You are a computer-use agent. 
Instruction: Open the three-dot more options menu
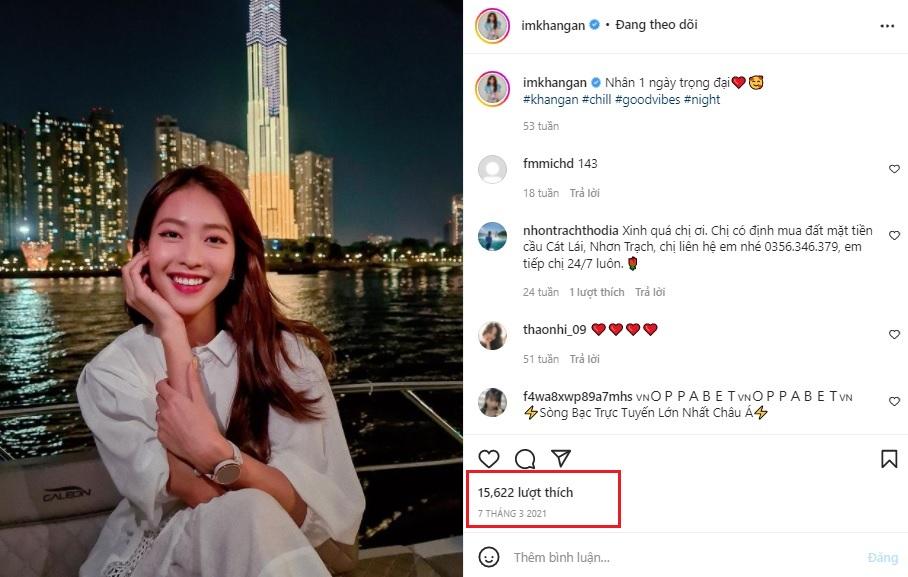(x=887, y=26)
